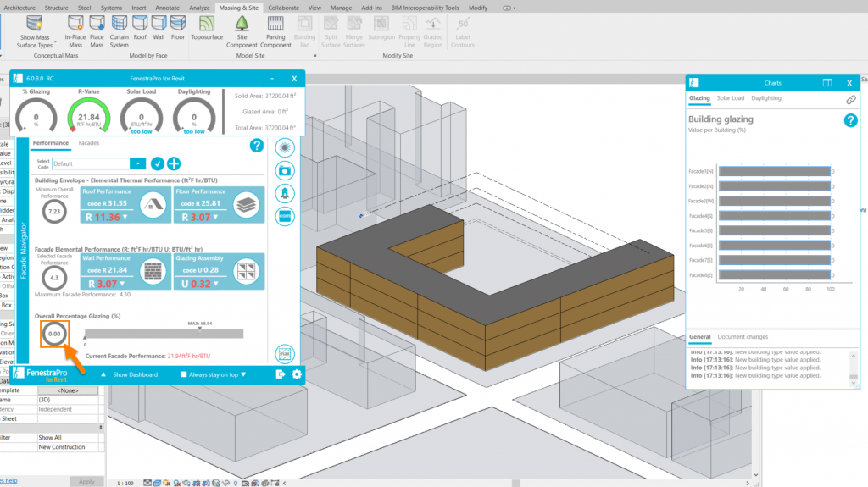Add new code with plus icon
Screen dimensions: 868x487
pos(174,163)
